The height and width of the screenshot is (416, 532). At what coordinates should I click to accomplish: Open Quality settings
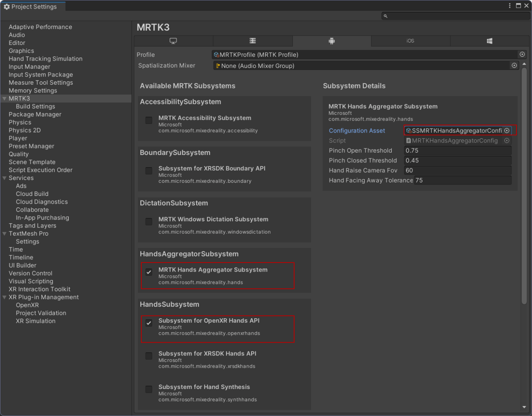pos(19,154)
